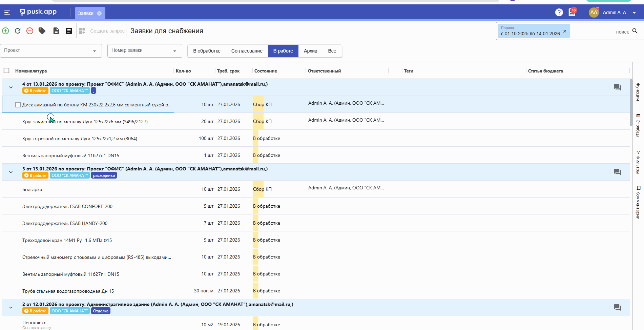Select the Согласование tab

pyautogui.click(x=247, y=51)
